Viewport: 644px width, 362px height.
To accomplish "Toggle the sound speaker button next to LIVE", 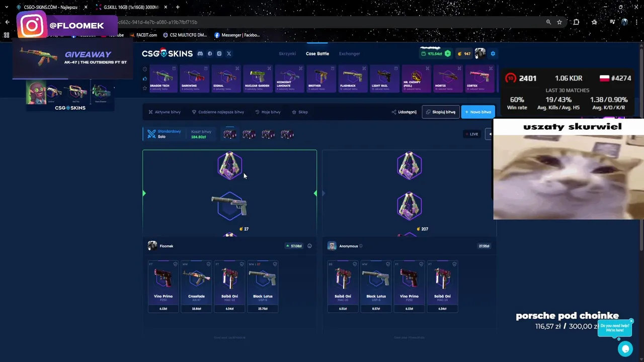I will 489,134.
